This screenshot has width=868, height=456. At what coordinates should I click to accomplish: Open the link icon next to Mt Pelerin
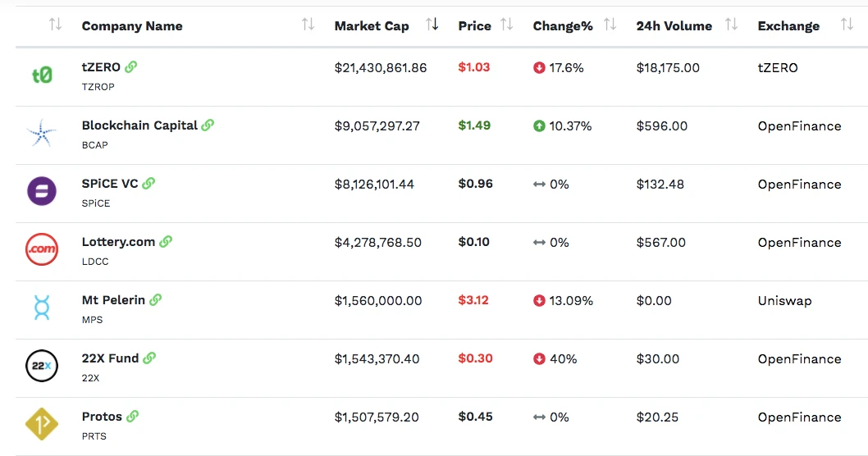pyautogui.click(x=156, y=300)
